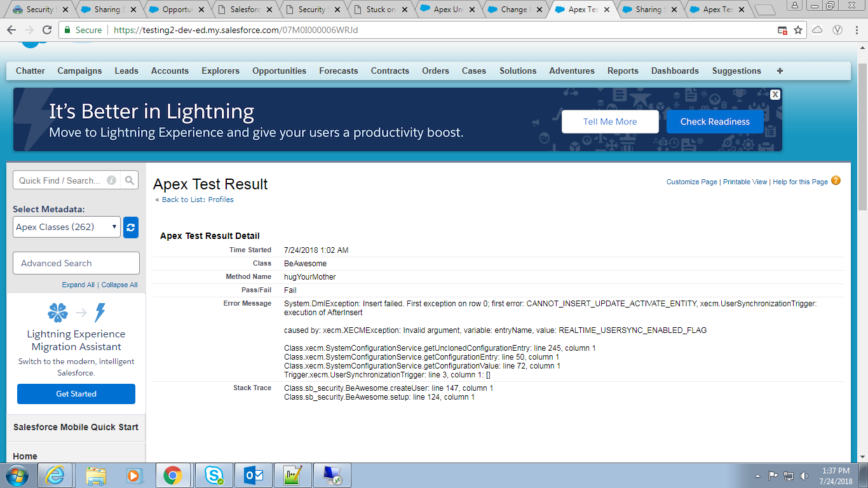Click the Quick Find info icon
This screenshot has width=868, height=488.
(112, 180)
